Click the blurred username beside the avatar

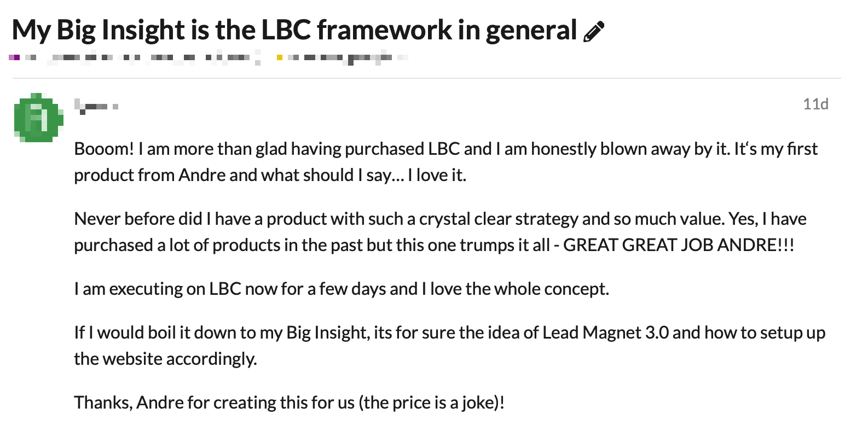pyautogui.click(x=97, y=104)
